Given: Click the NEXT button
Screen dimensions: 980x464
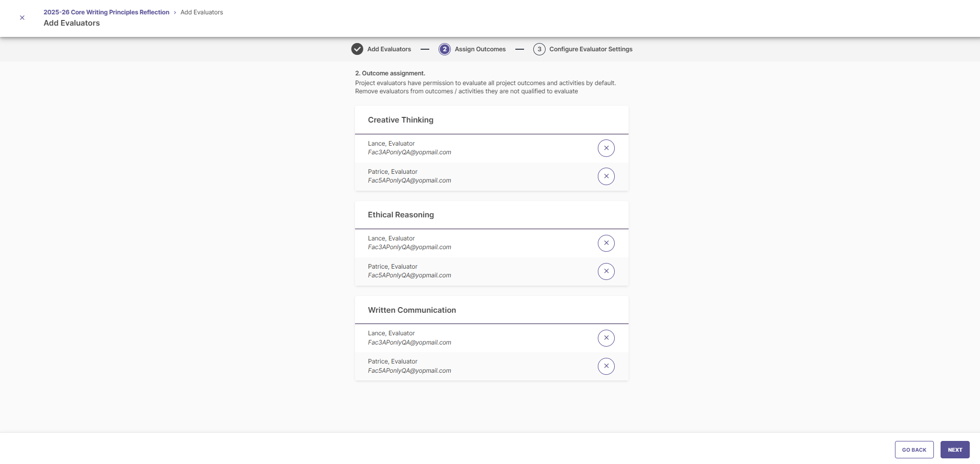Looking at the screenshot, I should tap(955, 450).
